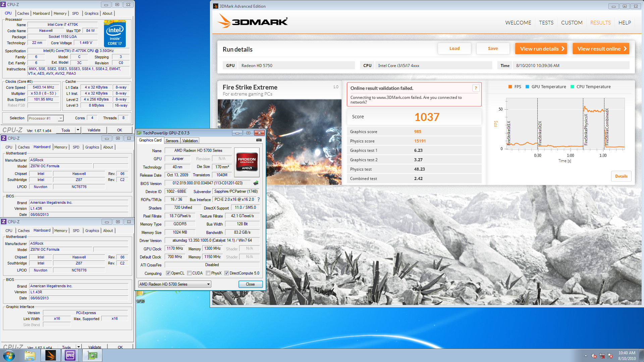Click the blue GPU Temperature legend swatch
Image resolution: width=644 pixels, height=362 pixels.
click(527, 86)
